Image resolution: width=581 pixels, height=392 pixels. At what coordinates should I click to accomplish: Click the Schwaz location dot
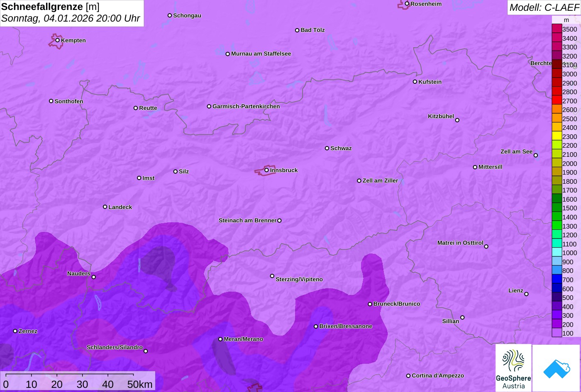click(327, 148)
